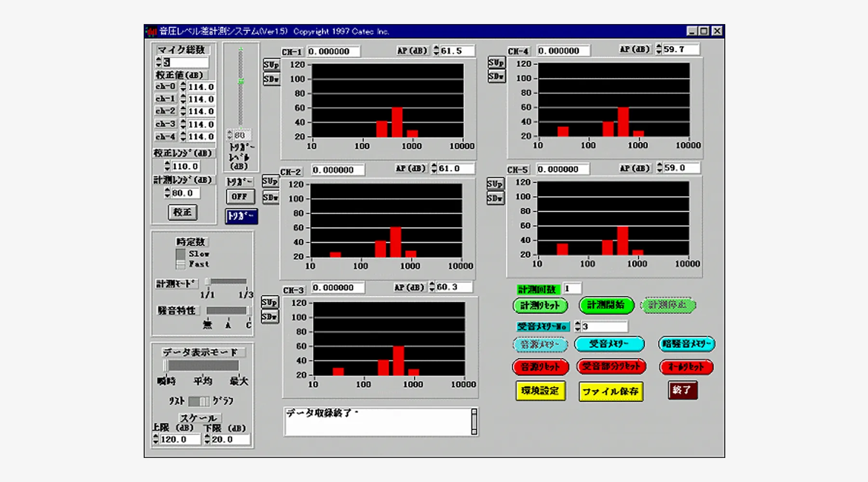The height and width of the screenshot is (482, 868).
Task: Toggle the リスト/グラフ display switch
Action: pyautogui.click(x=199, y=401)
